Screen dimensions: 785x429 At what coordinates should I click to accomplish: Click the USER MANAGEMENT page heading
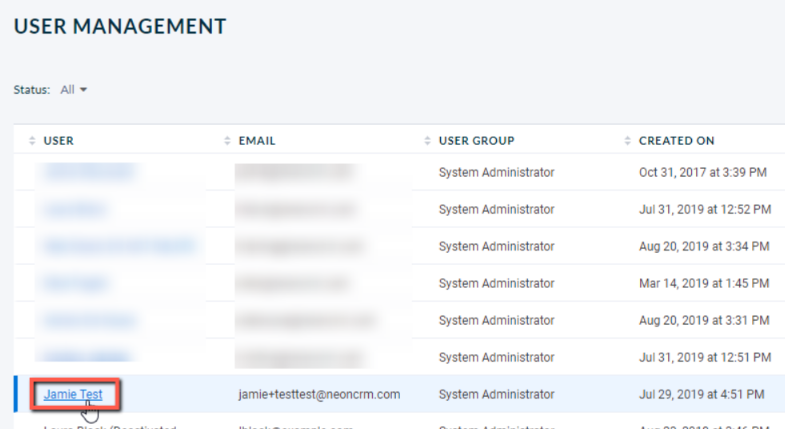point(120,27)
